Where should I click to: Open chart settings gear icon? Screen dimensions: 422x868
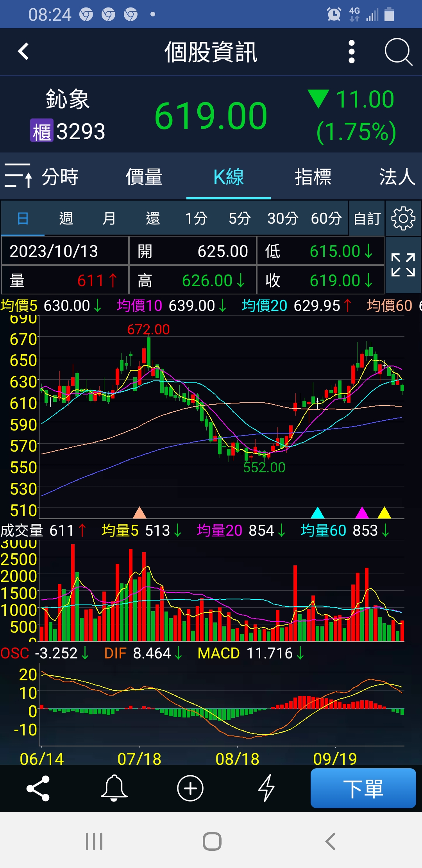coord(403,219)
